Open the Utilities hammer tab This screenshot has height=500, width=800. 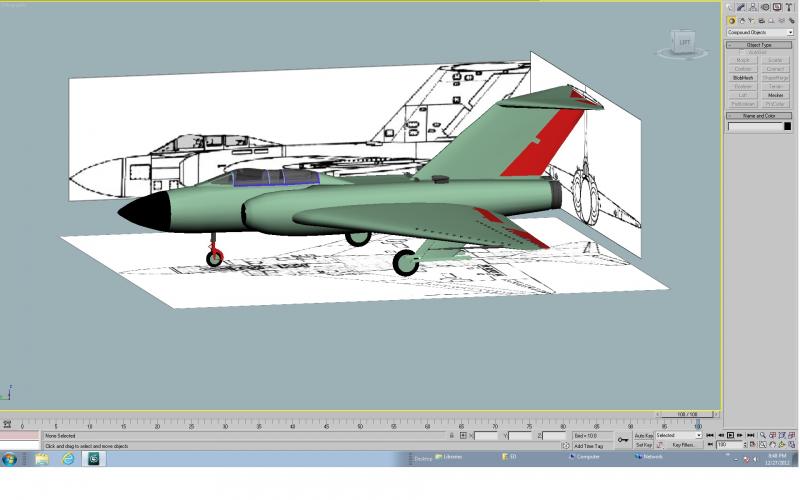(789, 7)
